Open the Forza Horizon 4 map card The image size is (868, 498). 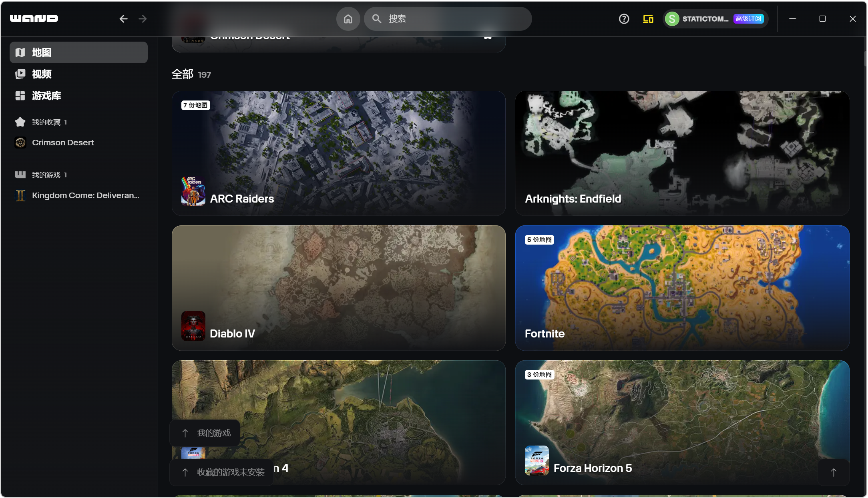click(x=339, y=423)
